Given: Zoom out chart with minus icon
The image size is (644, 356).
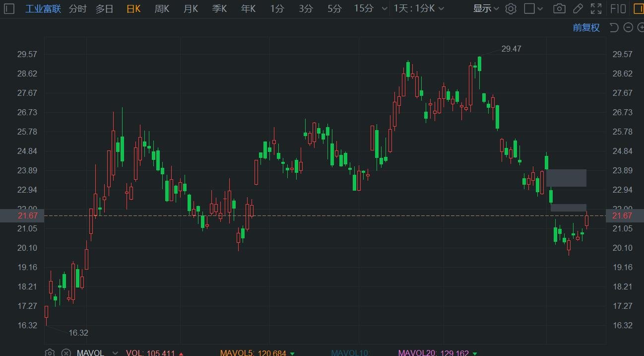Looking at the screenshot, I should pyautogui.click(x=628, y=27).
